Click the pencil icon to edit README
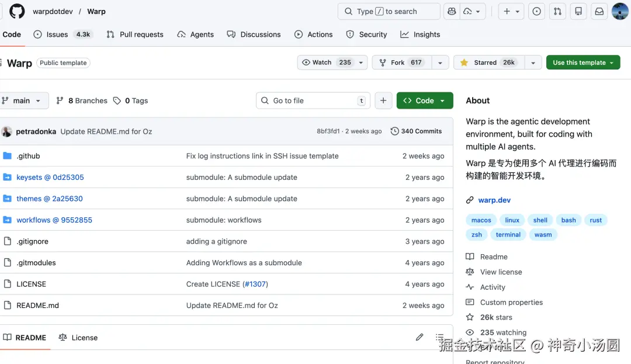 pyautogui.click(x=419, y=337)
